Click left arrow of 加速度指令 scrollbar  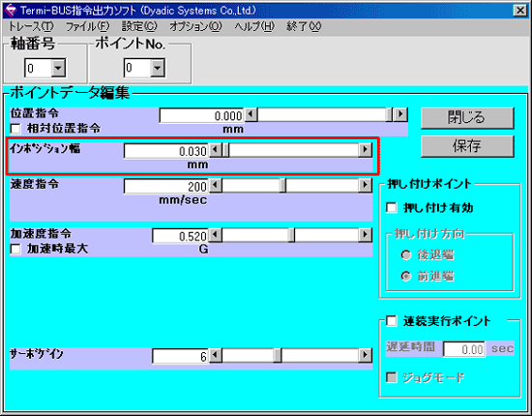point(216,234)
